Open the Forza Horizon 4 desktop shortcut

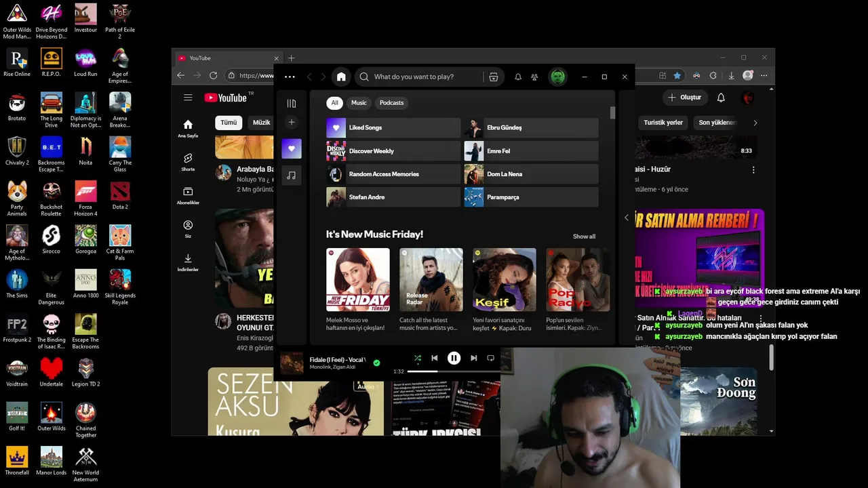(85, 199)
